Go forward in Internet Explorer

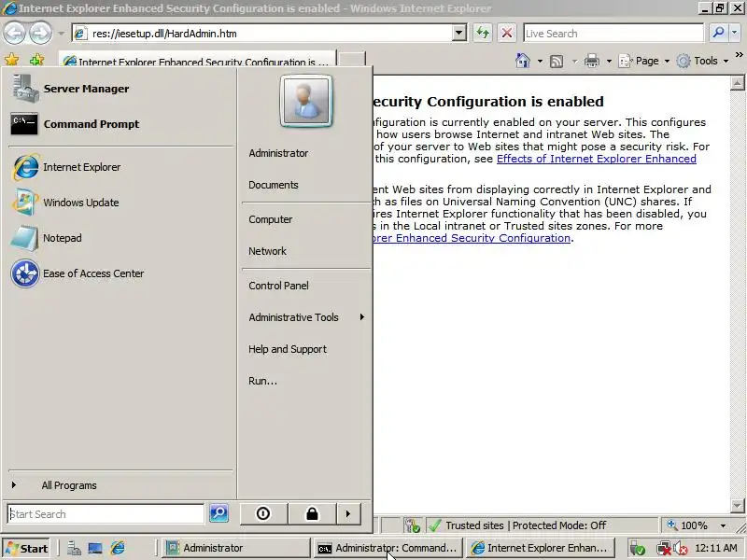(40, 33)
